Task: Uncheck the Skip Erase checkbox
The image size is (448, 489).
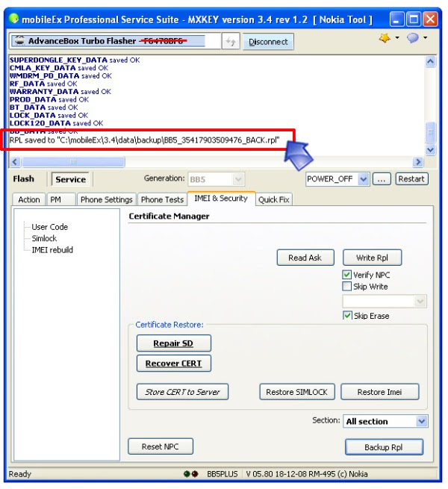Action: coord(347,316)
